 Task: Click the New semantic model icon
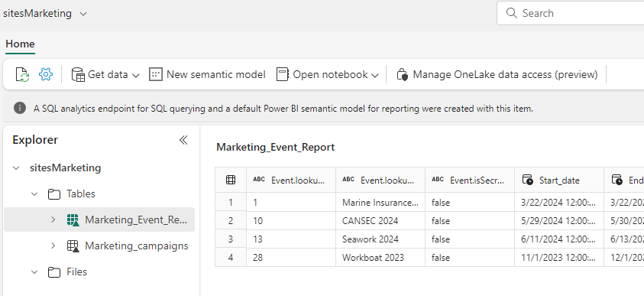[156, 74]
